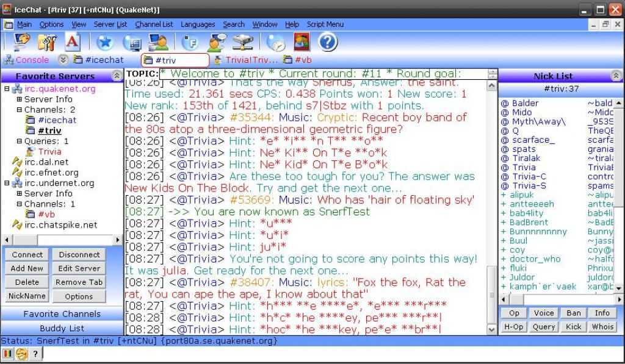Open the Main menu
Viewport: 625px width, 364px height.
[24, 24]
